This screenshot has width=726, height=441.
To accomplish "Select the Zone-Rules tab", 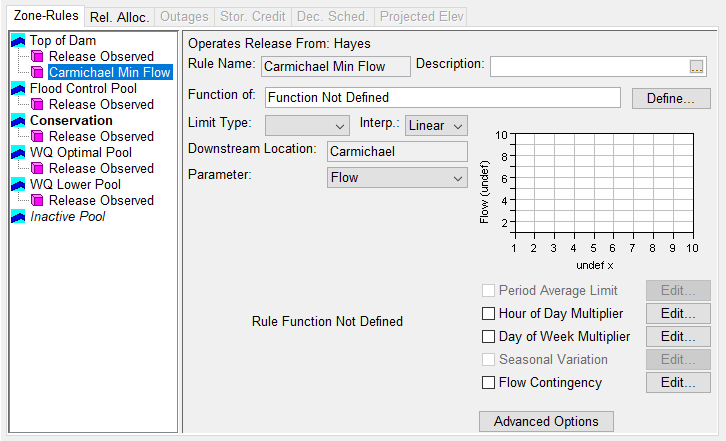I will tap(42, 17).
